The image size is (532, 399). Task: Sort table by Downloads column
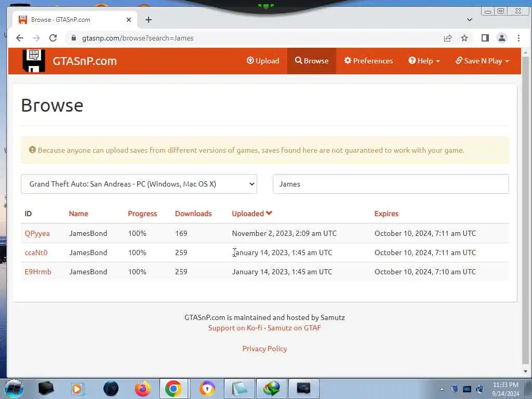[193, 214]
